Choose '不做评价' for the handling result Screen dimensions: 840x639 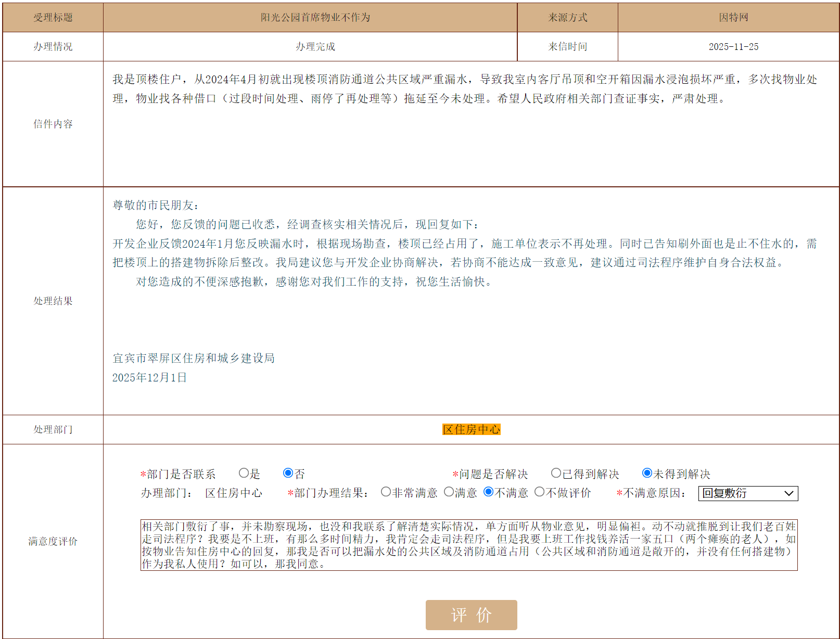pos(539,492)
